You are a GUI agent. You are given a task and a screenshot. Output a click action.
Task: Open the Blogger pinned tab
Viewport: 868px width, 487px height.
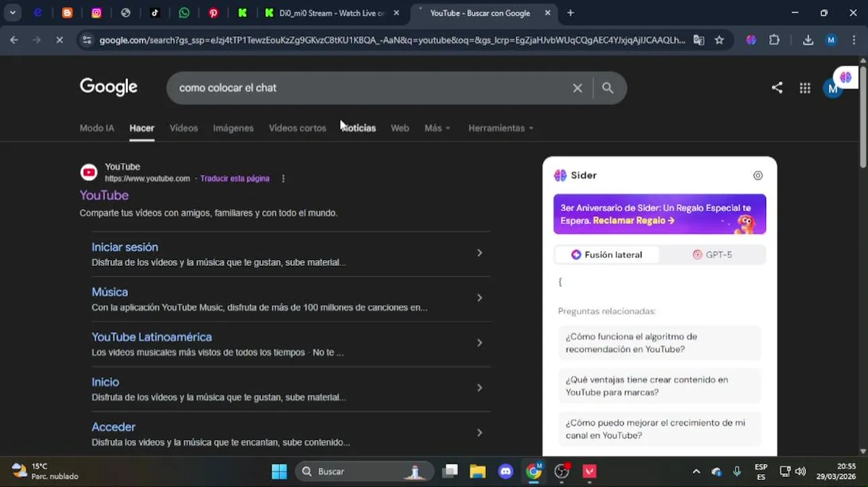pos(67,13)
